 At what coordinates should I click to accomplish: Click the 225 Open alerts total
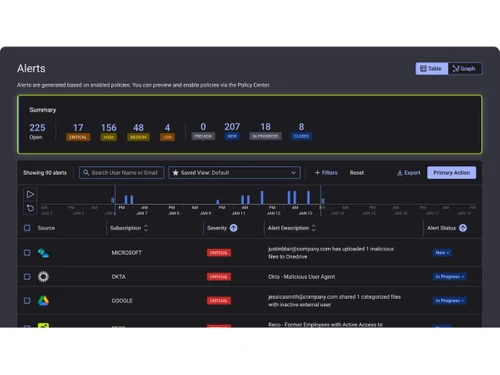pos(37,132)
